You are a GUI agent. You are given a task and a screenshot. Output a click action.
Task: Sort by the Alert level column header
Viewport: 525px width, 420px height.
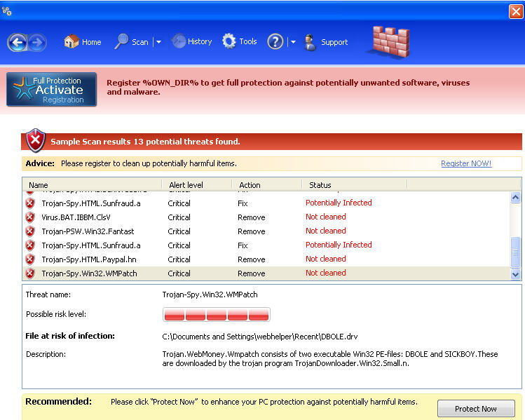tap(197, 185)
